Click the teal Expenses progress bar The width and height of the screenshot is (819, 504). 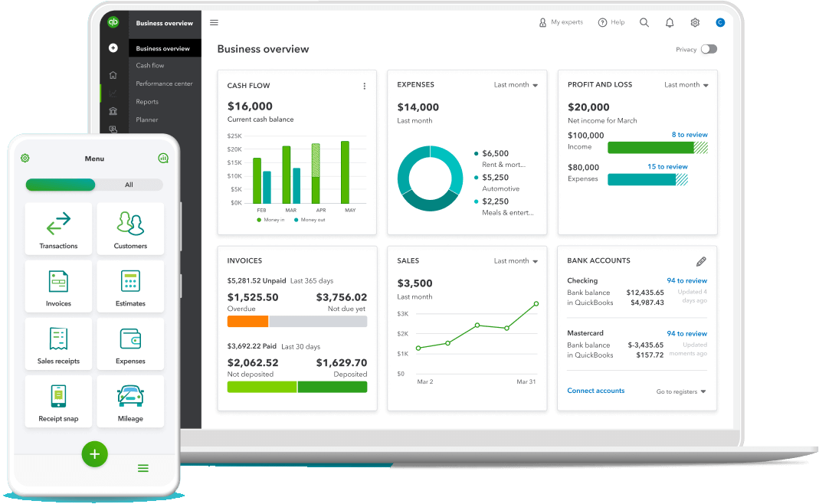click(647, 180)
